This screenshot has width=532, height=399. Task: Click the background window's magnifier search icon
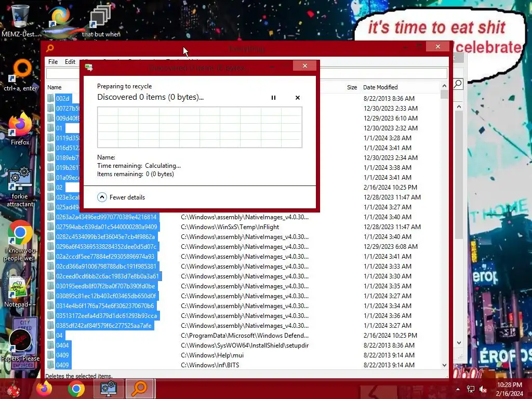tap(458, 84)
